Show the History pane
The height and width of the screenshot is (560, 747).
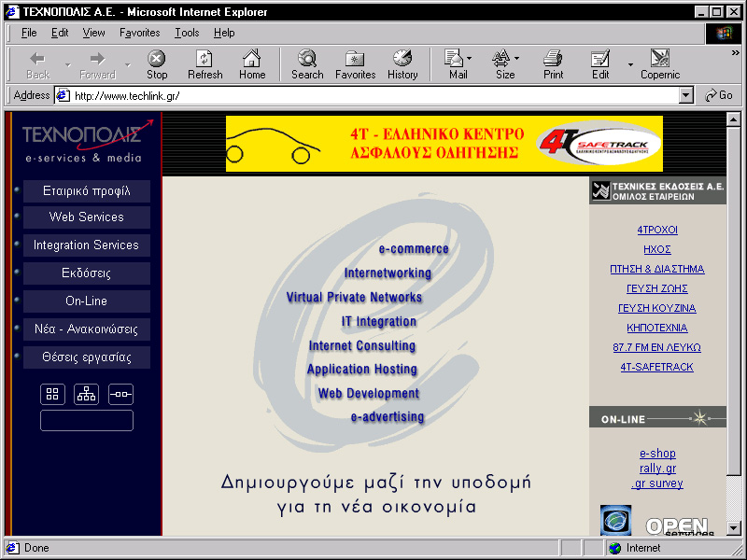[x=402, y=64]
